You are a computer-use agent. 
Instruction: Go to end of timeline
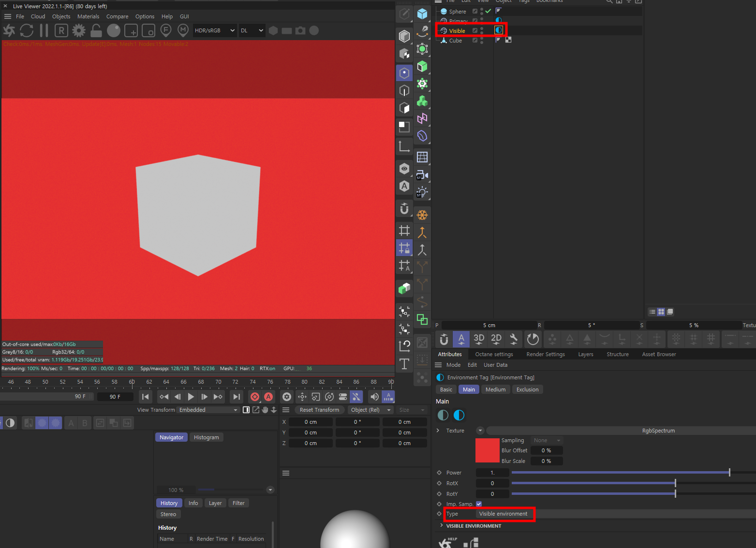click(x=236, y=397)
